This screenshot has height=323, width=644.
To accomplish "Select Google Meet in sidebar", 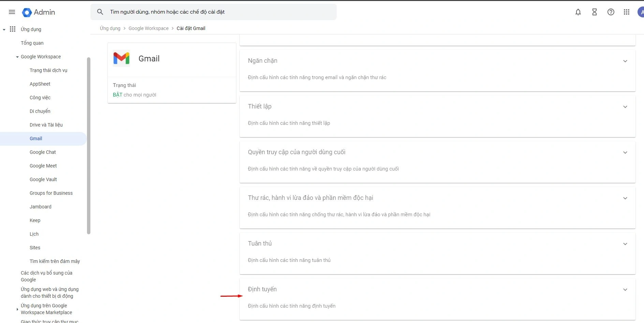I will 43,166.
